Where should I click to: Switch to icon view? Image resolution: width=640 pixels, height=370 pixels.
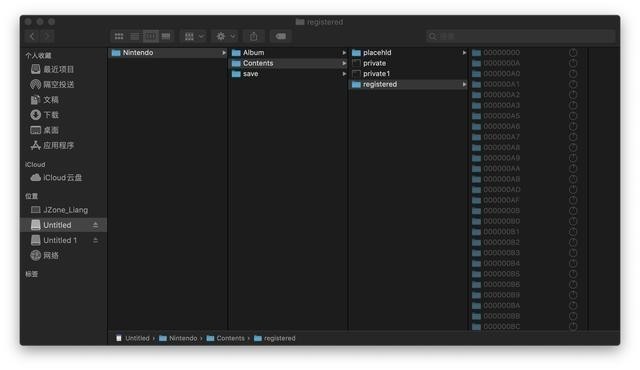pyautogui.click(x=119, y=36)
